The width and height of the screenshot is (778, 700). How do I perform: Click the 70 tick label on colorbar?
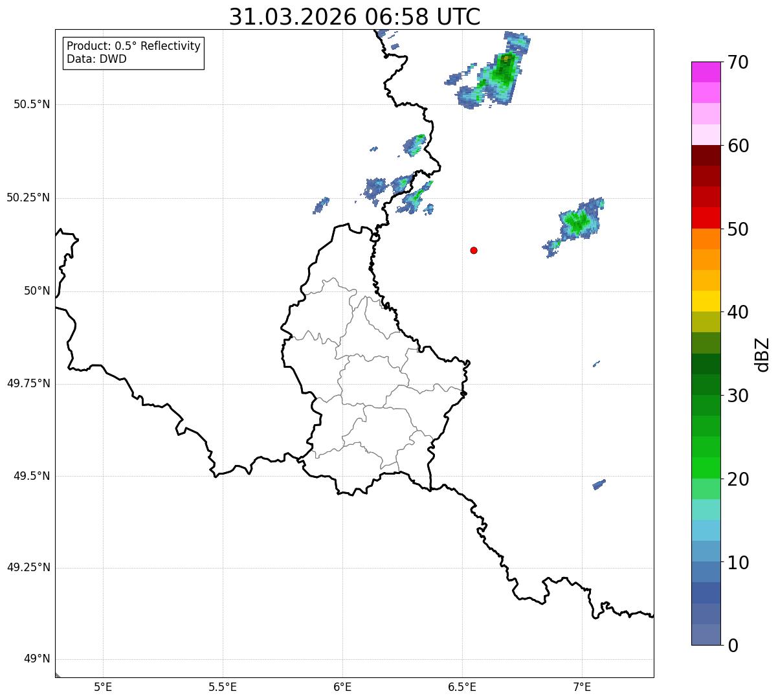tap(739, 62)
